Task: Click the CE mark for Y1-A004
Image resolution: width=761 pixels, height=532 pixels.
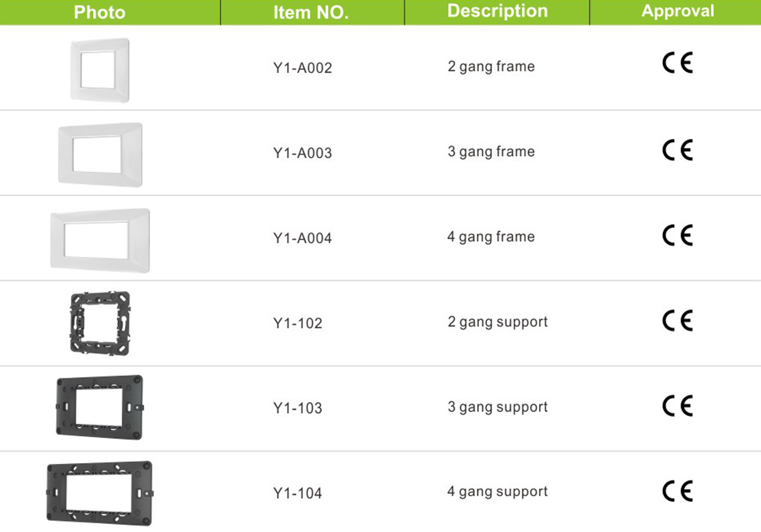Action: [677, 235]
